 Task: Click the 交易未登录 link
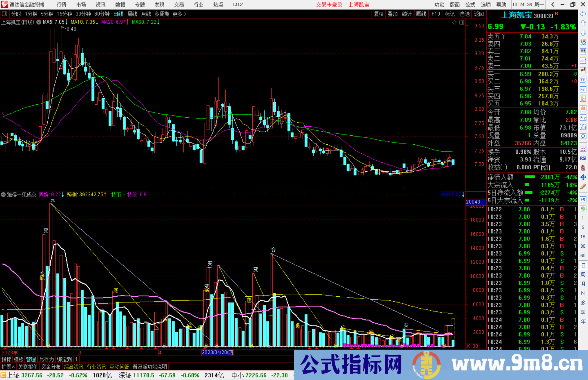tap(329, 5)
